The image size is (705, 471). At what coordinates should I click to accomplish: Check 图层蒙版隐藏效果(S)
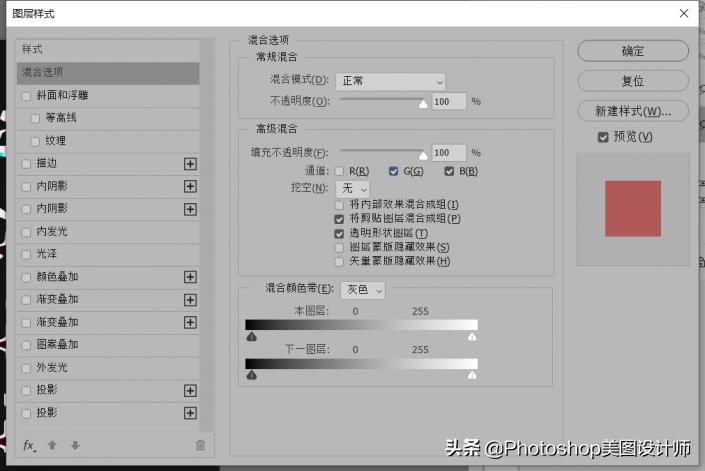[339, 248]
